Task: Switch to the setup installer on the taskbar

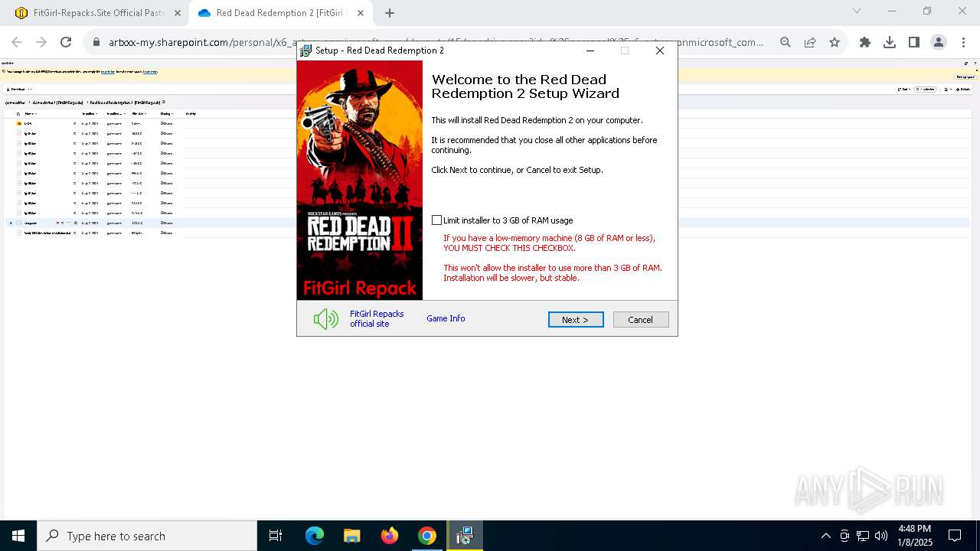Action: click(465, 536)
